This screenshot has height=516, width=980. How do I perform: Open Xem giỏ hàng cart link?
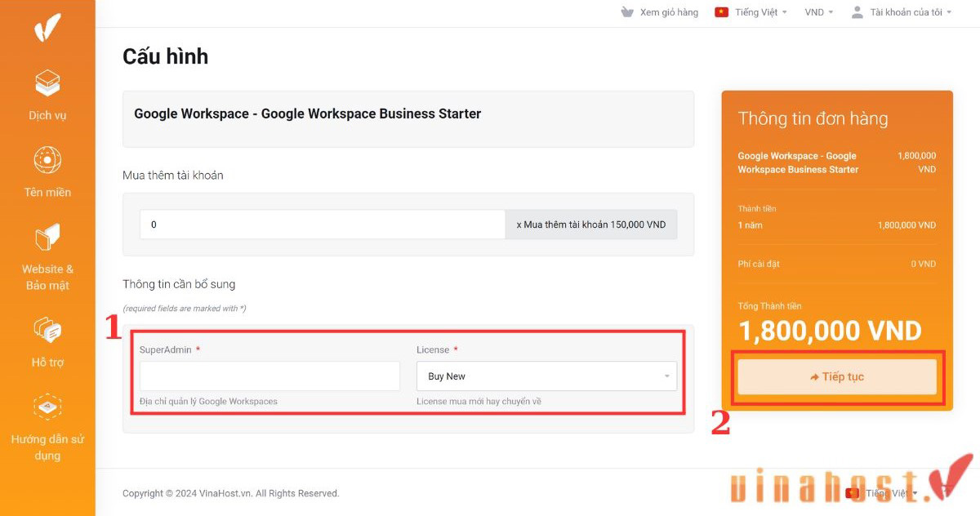[669, 12]
